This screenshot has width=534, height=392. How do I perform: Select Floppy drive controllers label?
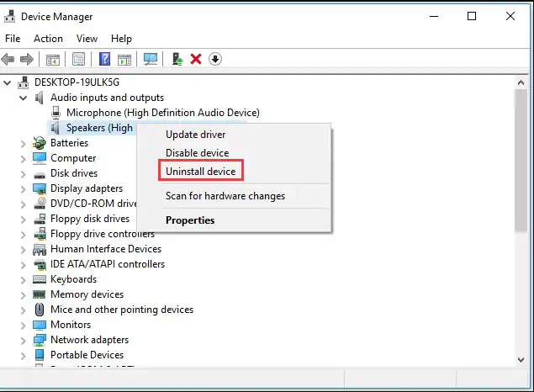pyautogui.click(x=102, y=234)
